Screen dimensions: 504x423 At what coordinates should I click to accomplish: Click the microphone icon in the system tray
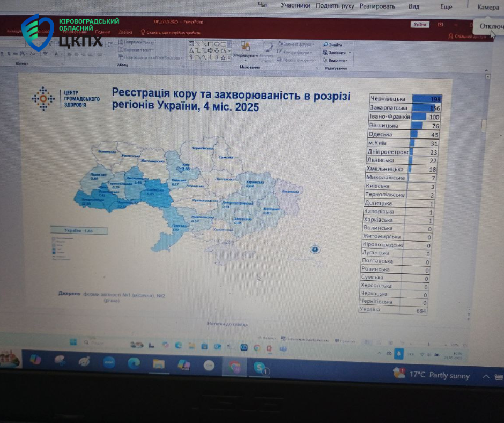399,354
